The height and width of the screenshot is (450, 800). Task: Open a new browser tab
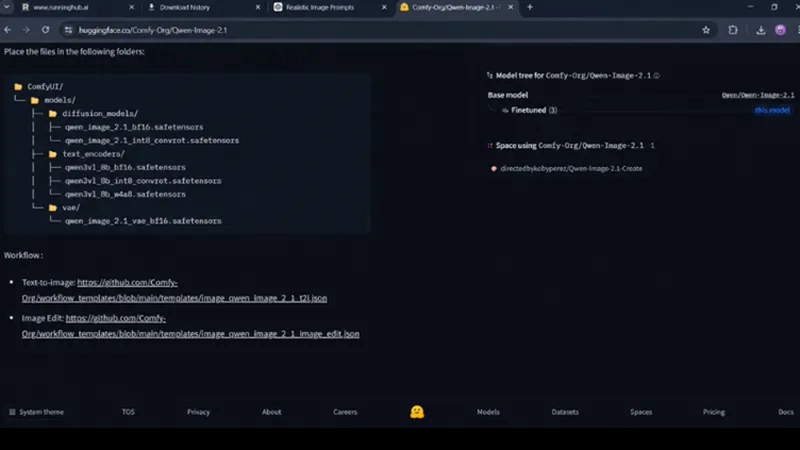point(530,7)
